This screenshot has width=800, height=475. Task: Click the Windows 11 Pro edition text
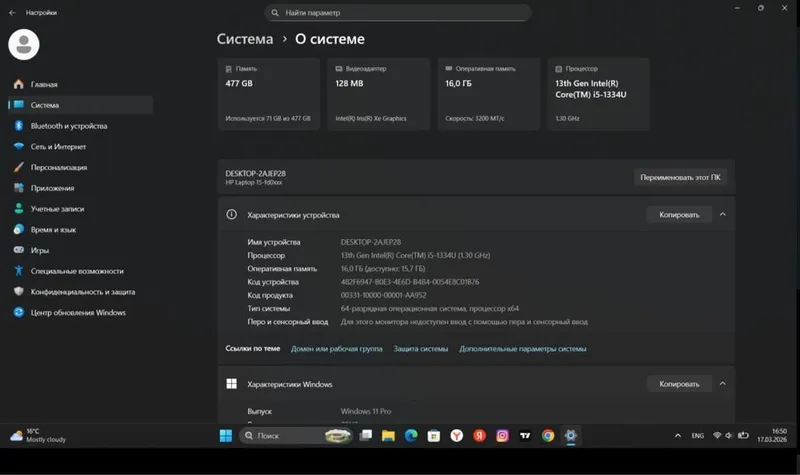click(x=366, y=411)
